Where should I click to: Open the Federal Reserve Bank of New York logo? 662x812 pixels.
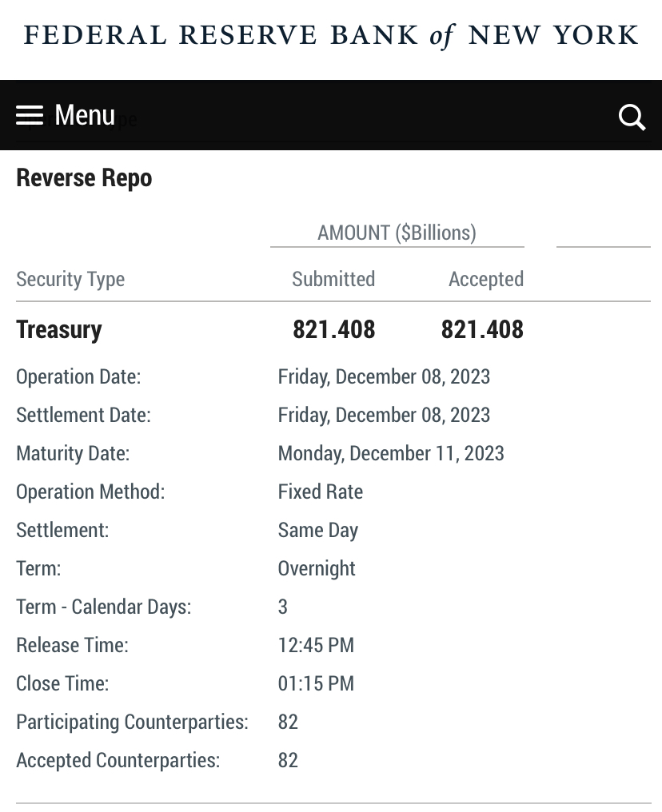pos(331,36)
